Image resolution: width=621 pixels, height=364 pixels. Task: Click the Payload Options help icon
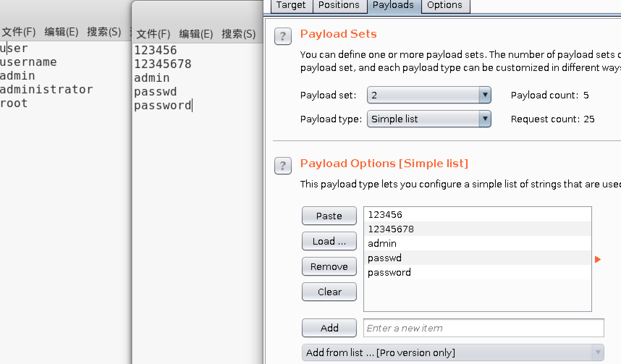click(x=283, y=166)
